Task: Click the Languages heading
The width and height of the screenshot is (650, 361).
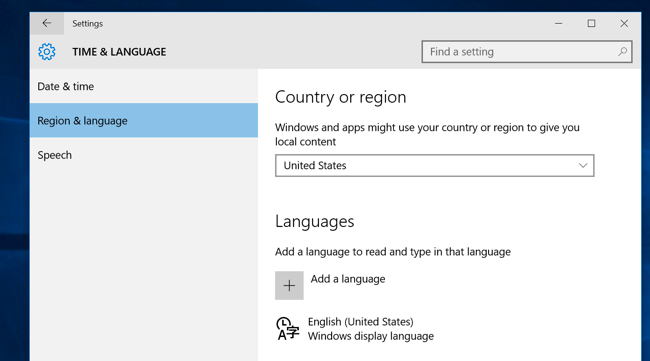Action: [315, 222]
